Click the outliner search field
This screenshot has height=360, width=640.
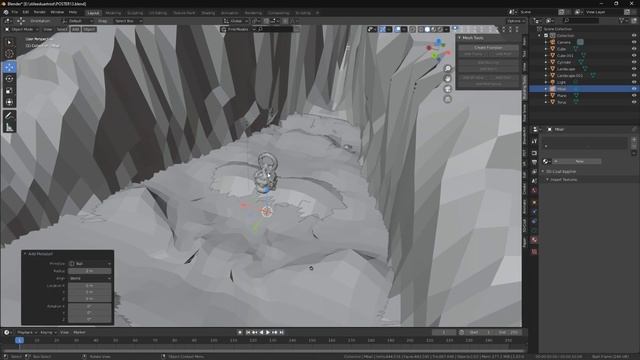[581, 20]
